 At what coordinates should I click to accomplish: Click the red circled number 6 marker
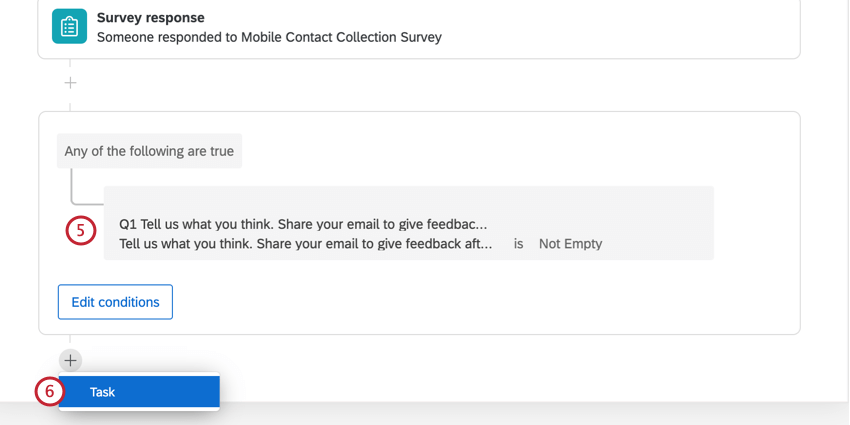(50, 391)
